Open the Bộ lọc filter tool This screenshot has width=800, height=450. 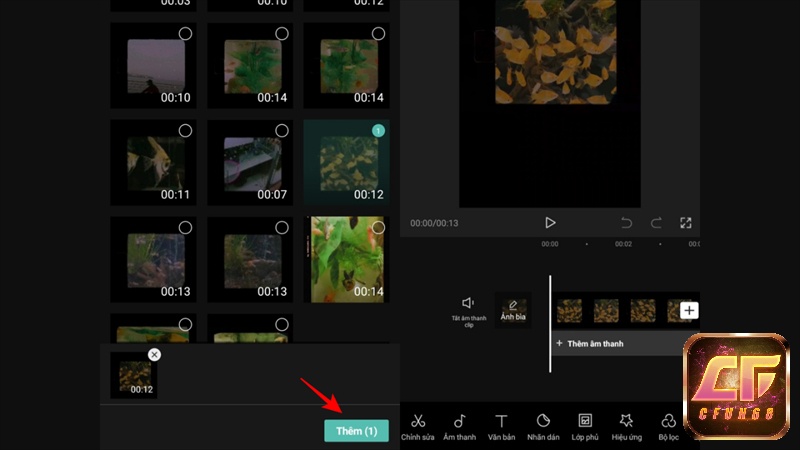coord(668,427)
